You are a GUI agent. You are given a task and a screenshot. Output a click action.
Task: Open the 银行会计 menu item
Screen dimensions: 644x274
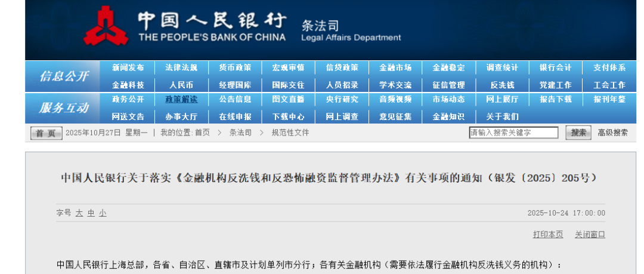click(556, 68)
